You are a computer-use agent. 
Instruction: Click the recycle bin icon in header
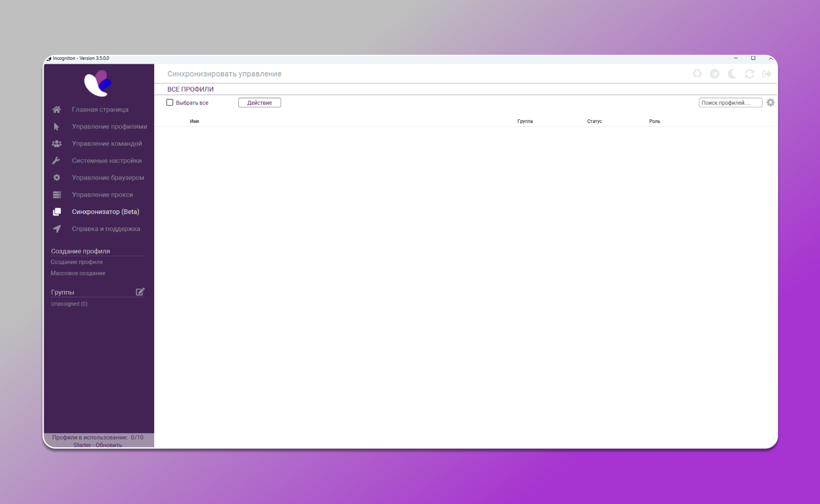[x=697, y=74]
